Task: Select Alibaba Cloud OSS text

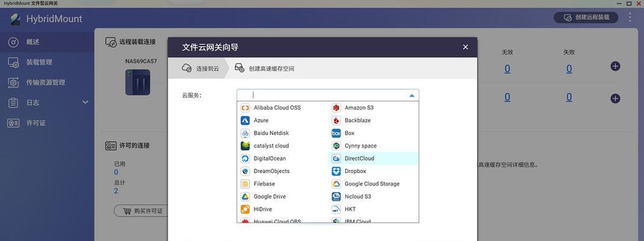Action: point(277,108)
